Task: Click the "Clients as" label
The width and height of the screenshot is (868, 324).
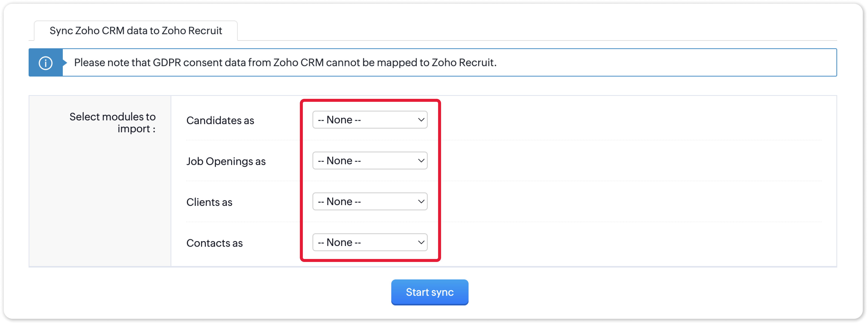Action: (209, 202)
